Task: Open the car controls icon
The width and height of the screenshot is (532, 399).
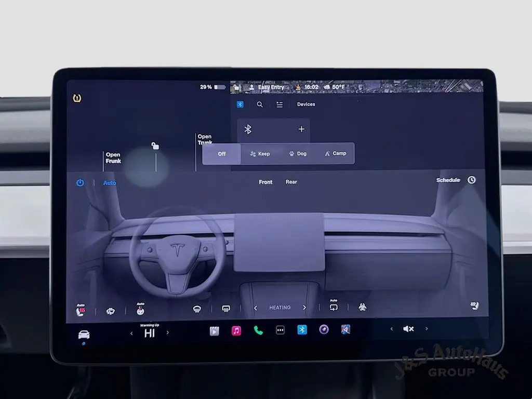Action: click(x=84, y=334)
